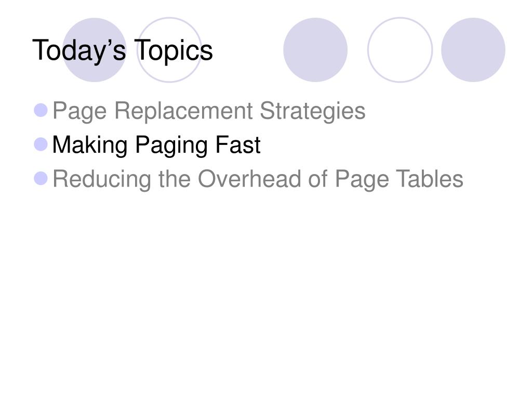532x399 pixels.
Task: Select the outlined circle behind the word Topics
Action: (170, 50)
